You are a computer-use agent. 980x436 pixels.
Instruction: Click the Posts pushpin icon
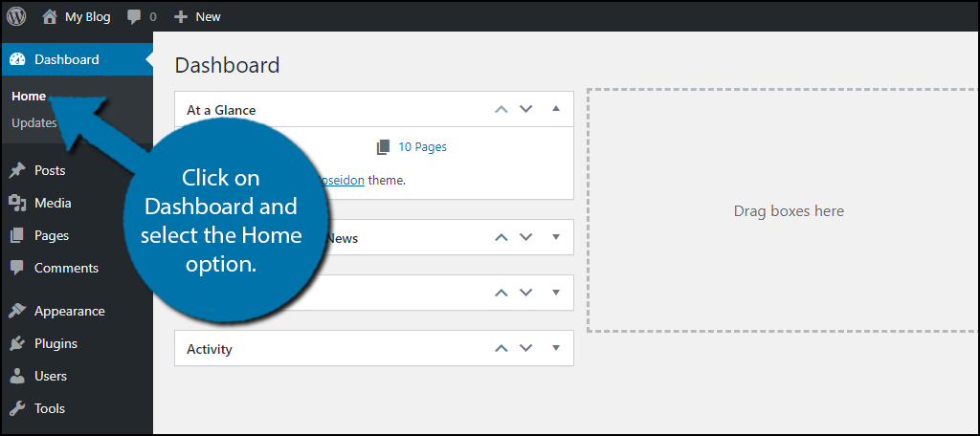click(x=16, y=170)
